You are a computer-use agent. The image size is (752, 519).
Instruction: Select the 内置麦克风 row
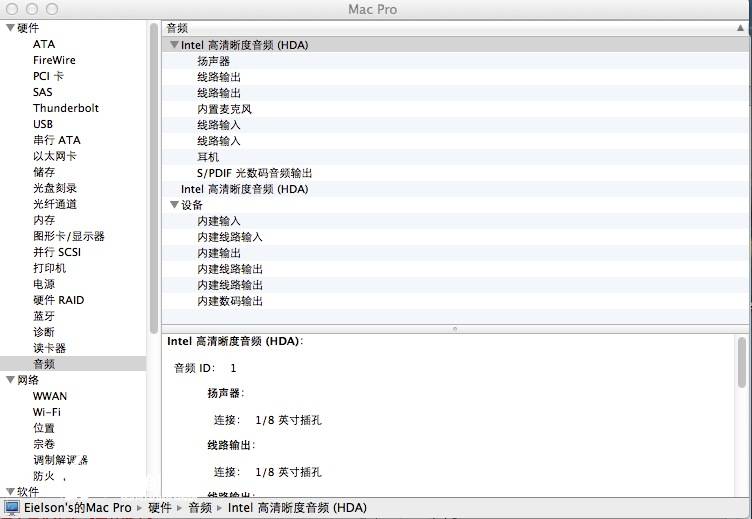click(455, 109)
